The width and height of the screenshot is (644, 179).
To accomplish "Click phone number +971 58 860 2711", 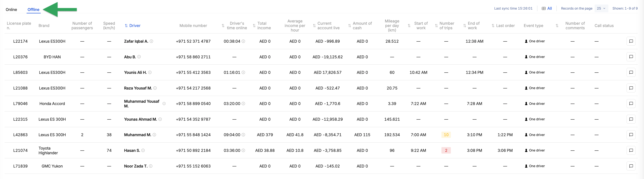I will 193,57.
